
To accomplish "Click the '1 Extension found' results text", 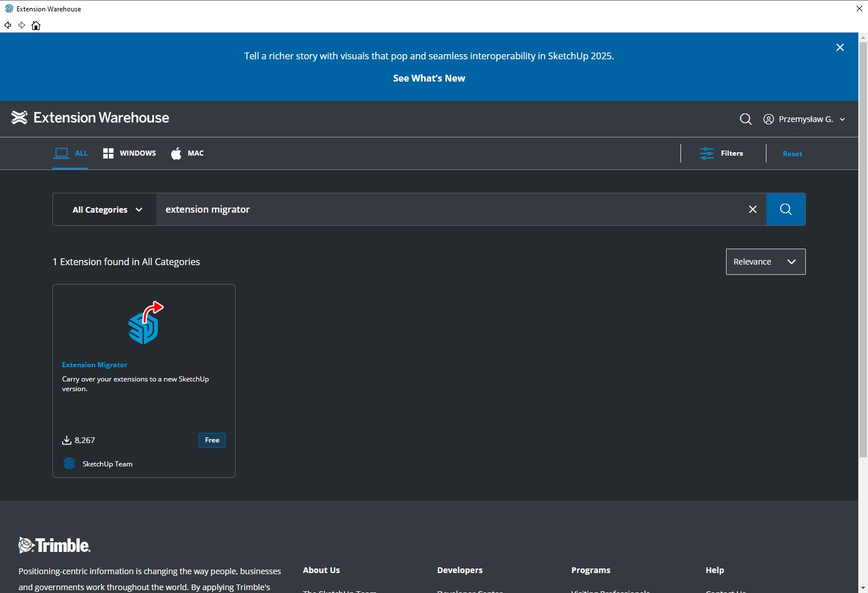I will click(126, 262).
